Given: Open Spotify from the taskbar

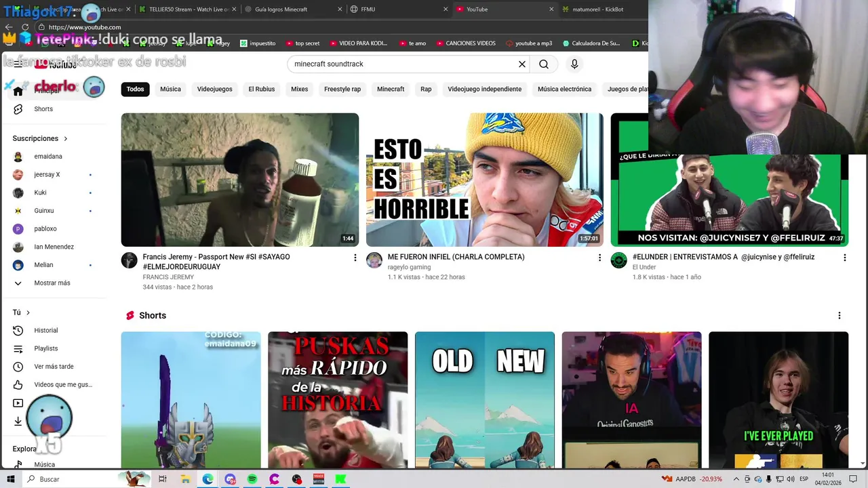Looking at the screenshot, I should pos(252,479).
